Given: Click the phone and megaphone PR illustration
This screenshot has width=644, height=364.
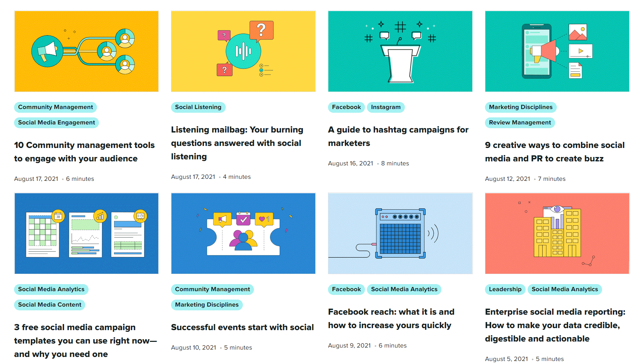Looking at the screenshot, I should pos(557,51).
